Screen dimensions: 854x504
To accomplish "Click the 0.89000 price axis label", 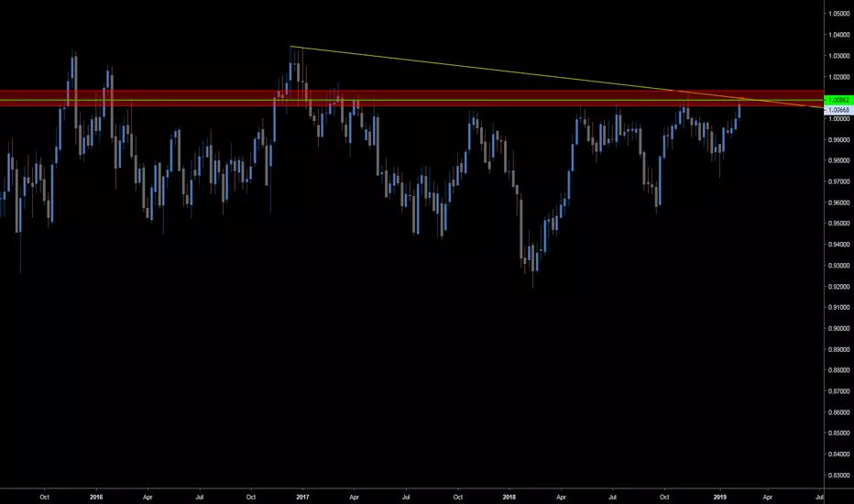I will (839, 350).
